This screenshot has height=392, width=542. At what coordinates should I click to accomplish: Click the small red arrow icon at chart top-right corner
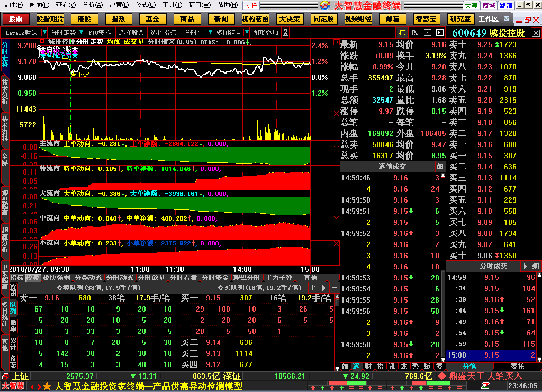(x=336, y=42)
